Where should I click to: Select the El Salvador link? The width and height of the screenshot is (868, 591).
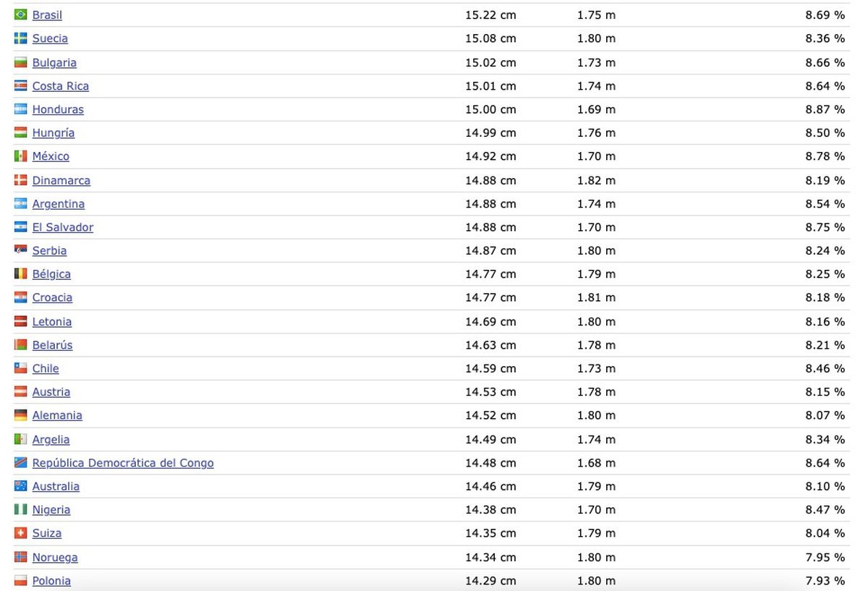click(63, 227)
